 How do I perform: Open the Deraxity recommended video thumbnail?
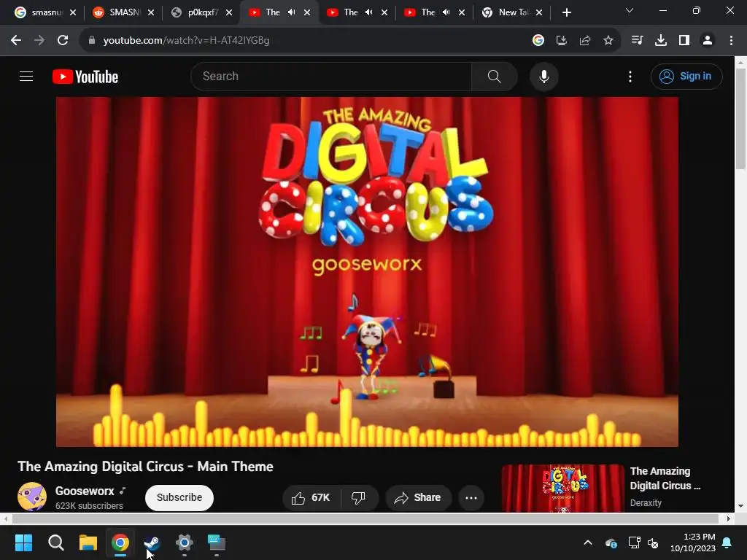click(562, 488)
